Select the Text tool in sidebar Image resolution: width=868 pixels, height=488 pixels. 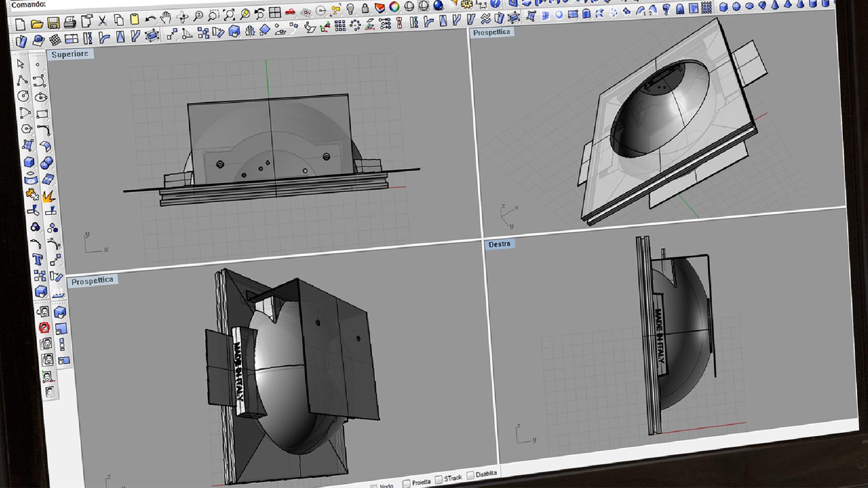[38, 259]
